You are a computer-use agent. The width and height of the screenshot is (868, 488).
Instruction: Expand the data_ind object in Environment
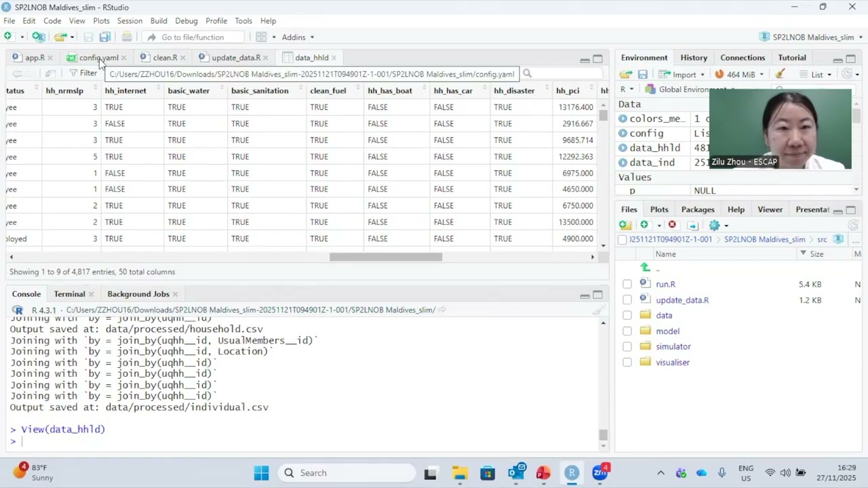click(x=623, y=163)
